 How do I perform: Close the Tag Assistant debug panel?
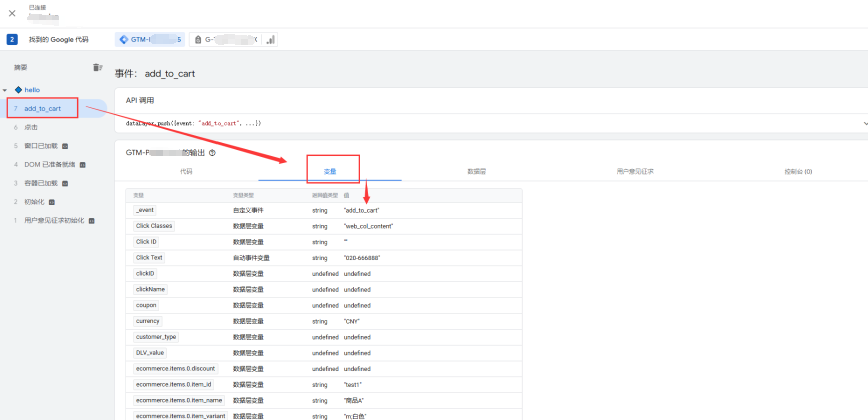click(12, 13)
